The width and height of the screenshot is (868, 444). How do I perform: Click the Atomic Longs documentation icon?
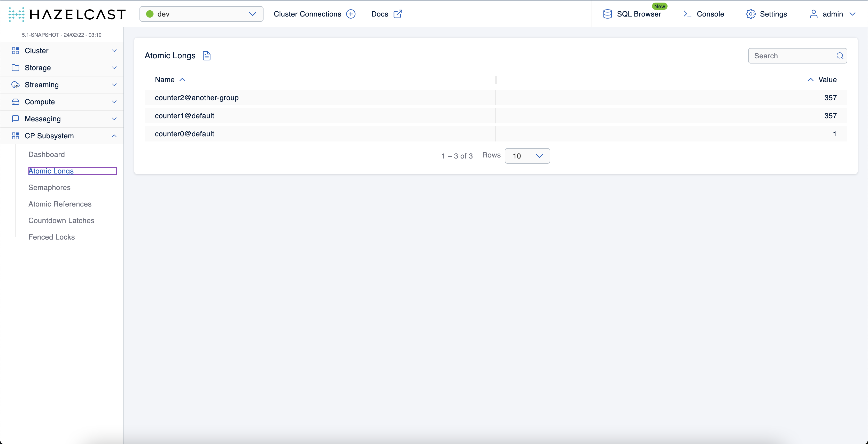tap(207, 55)
